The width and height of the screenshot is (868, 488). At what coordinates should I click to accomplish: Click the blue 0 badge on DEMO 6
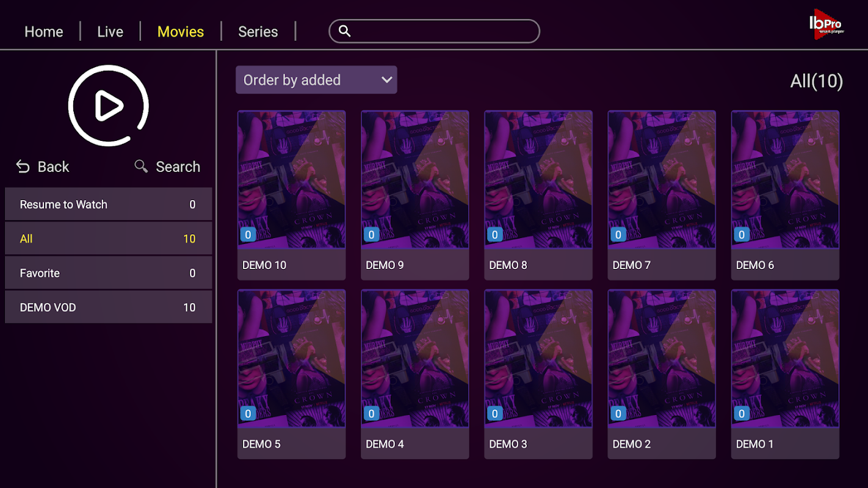point(742,235)
